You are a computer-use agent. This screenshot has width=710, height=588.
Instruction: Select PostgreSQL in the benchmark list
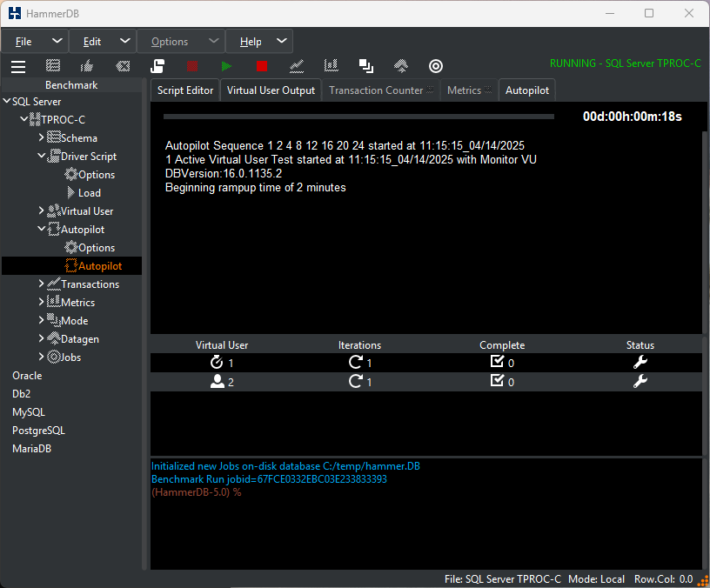click(38, 430)
